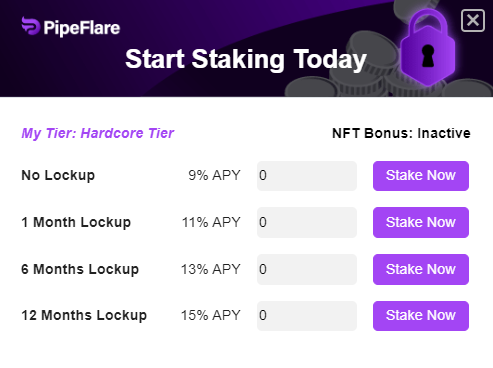The width and height of the screenshot is (493, 368).
Task: Click Stake Now for 1 Month Lockup
Action: [x=421, y=222]
